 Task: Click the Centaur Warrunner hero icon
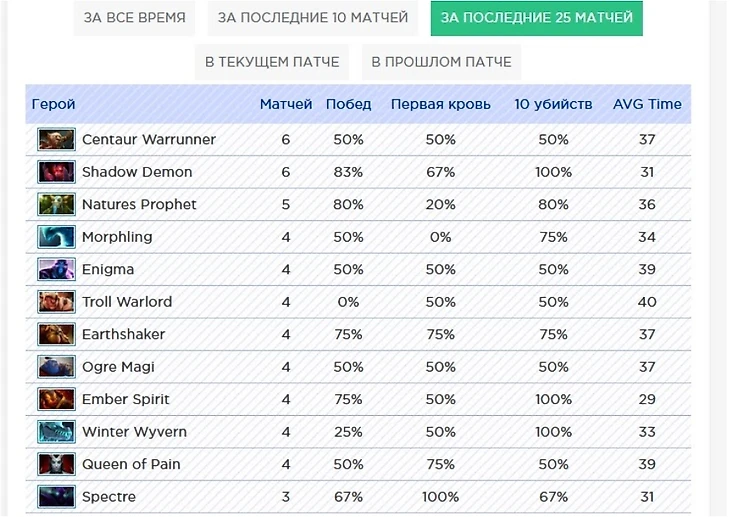(56, 140)
